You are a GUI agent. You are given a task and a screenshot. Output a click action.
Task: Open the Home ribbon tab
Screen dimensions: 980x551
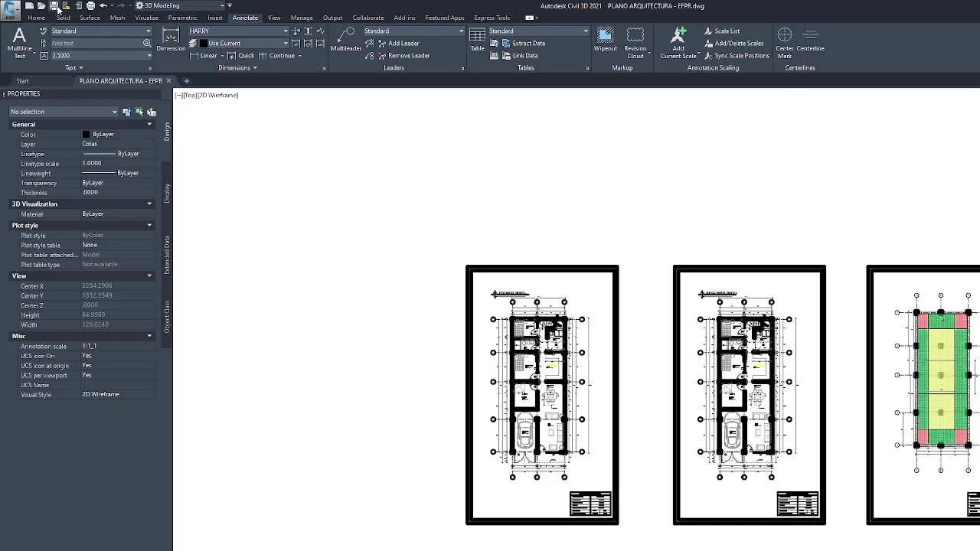[36, 18]
